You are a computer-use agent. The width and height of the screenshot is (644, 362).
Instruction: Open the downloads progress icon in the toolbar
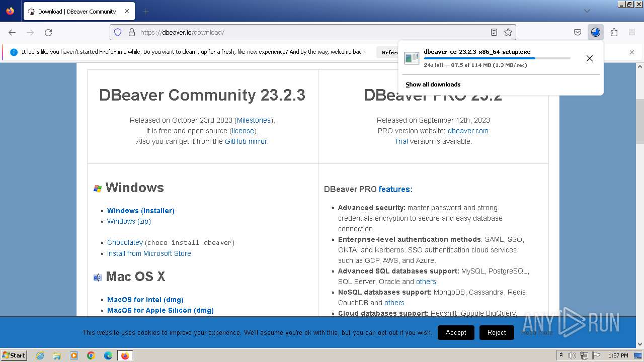(596, 32)
